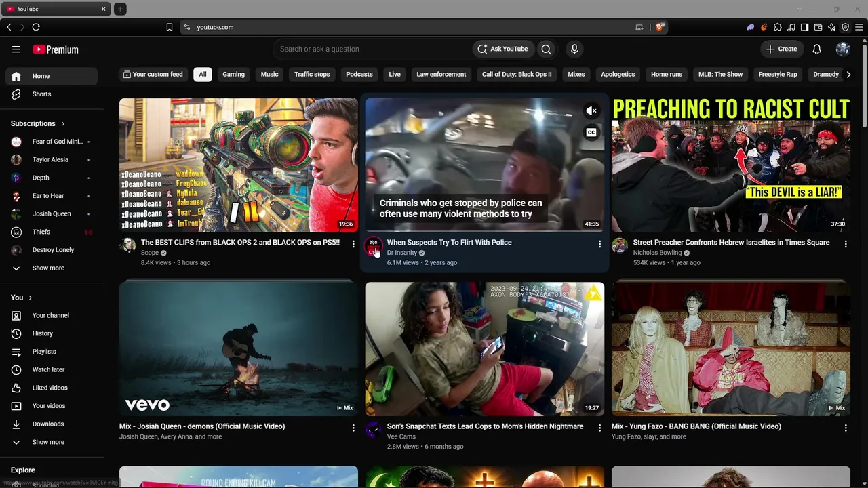Open Brave Shields icon in address bar

[x=659, y=27]
